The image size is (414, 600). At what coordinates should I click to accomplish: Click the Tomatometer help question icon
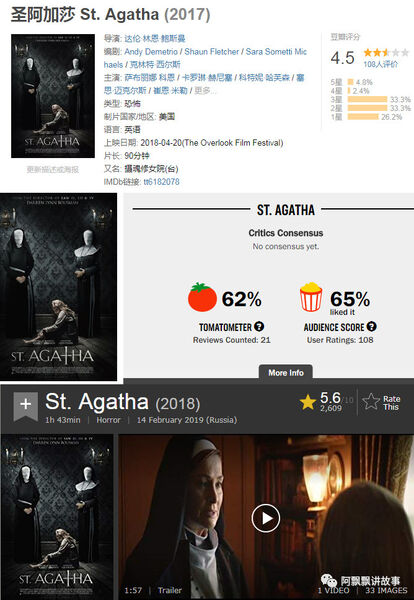(x=259, y=326)
